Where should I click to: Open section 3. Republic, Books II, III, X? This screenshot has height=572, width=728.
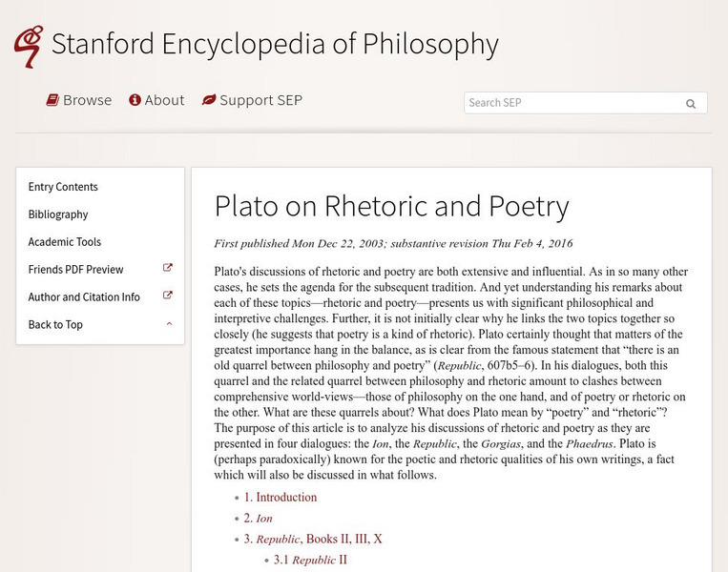313,540
